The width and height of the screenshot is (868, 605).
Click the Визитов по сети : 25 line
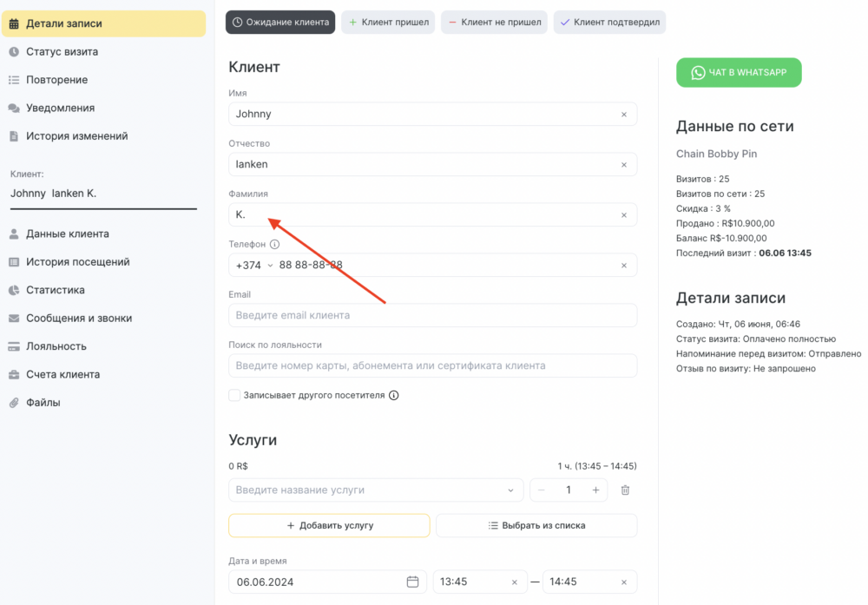point(720,194)
